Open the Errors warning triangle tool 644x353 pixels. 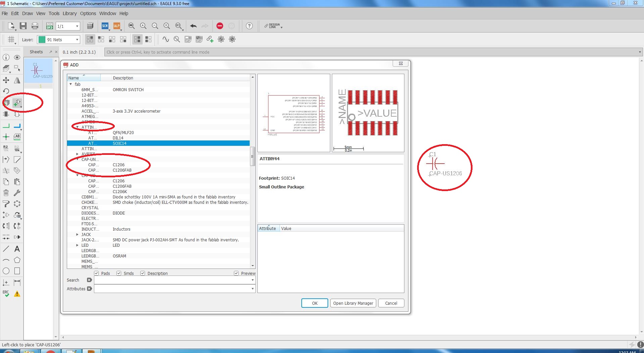(17, 294)
